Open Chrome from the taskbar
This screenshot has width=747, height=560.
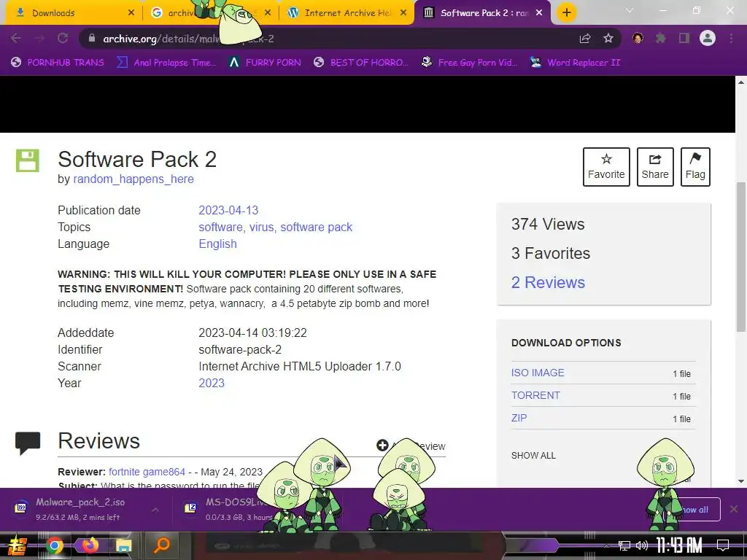pyautogui.click(x=54, y=545)
